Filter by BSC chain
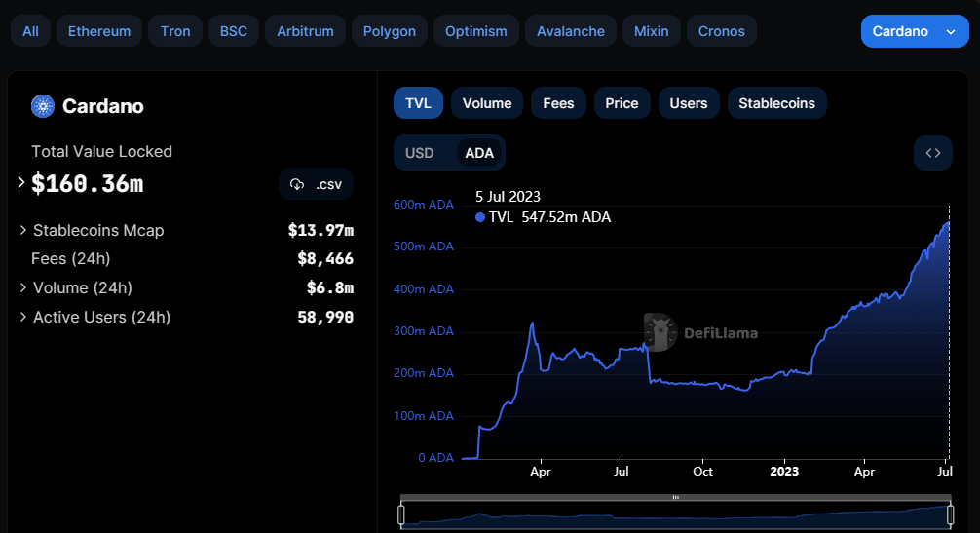This screenshot has width=980, height=533. (234, 31)
